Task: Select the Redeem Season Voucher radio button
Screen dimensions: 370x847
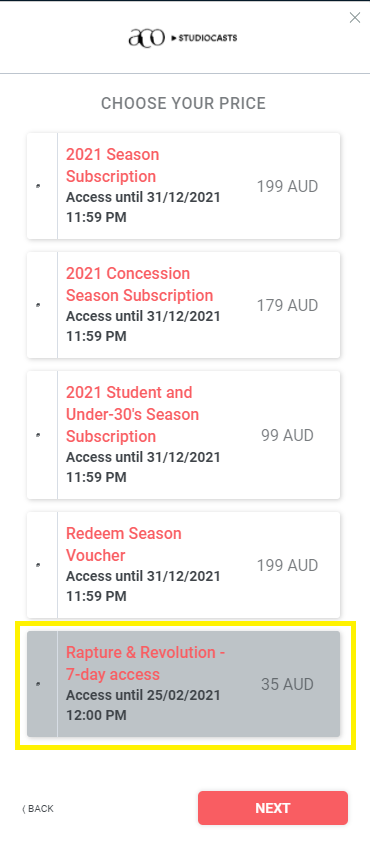Action: [38, 565]
